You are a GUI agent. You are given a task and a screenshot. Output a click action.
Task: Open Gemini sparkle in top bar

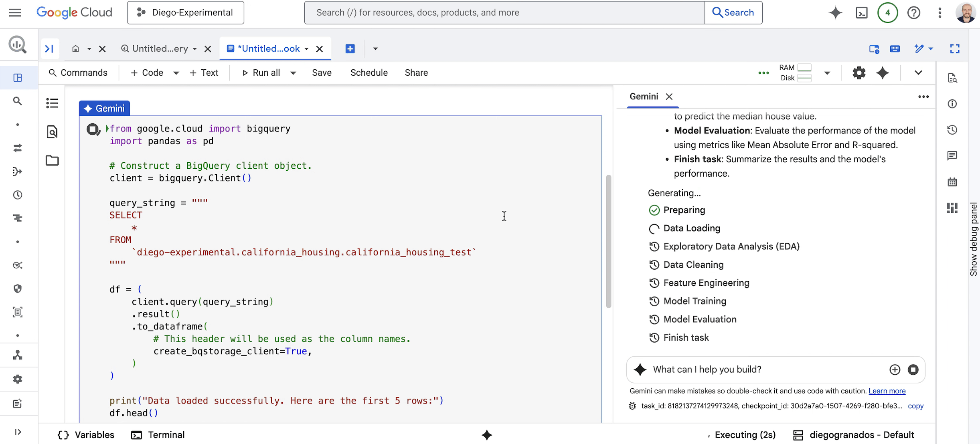(836, 12)
